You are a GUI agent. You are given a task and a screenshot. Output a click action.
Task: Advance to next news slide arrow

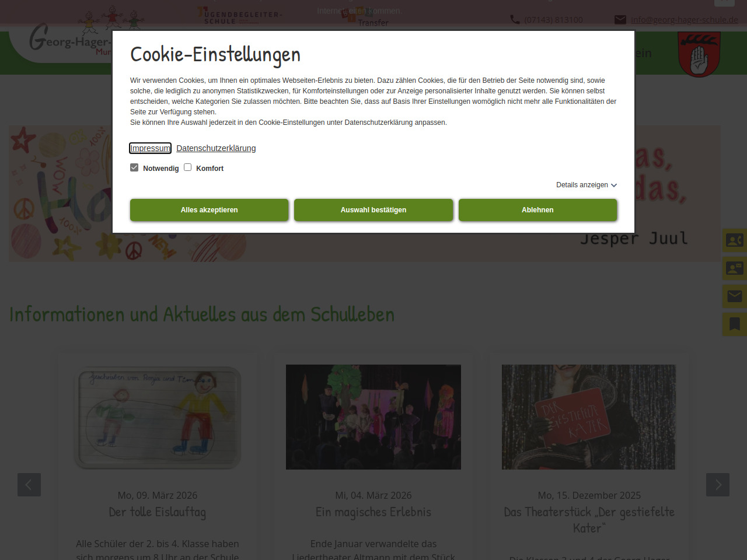pos(718,485)
